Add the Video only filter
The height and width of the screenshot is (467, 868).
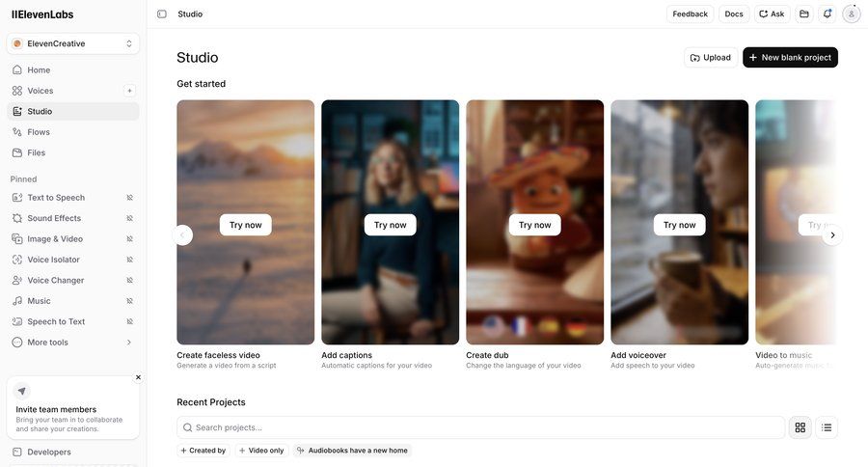(x=261, y=451)
